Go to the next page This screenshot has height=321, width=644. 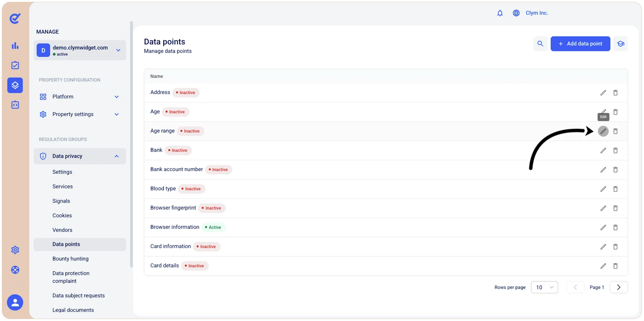click(x=618, y=287)
